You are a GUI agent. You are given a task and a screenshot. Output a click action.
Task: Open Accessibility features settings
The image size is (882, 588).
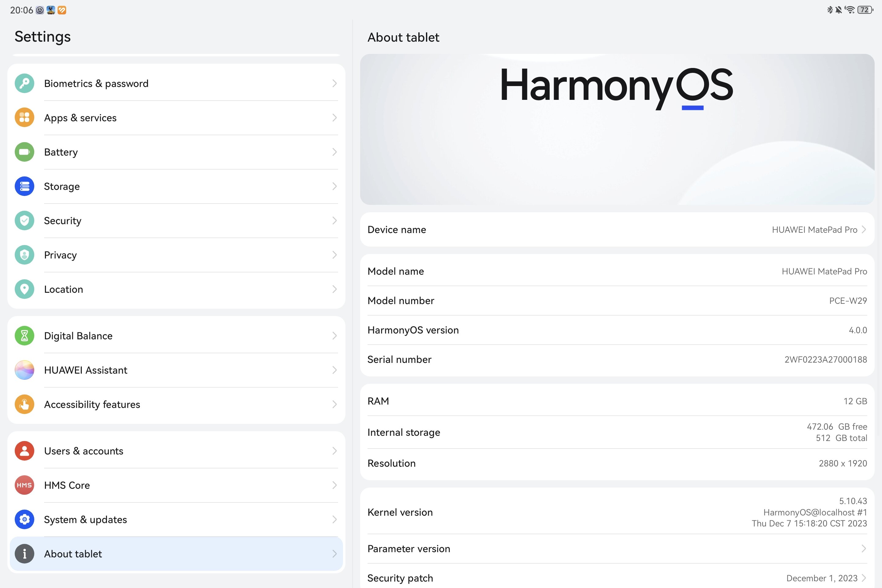click(176, 404)
